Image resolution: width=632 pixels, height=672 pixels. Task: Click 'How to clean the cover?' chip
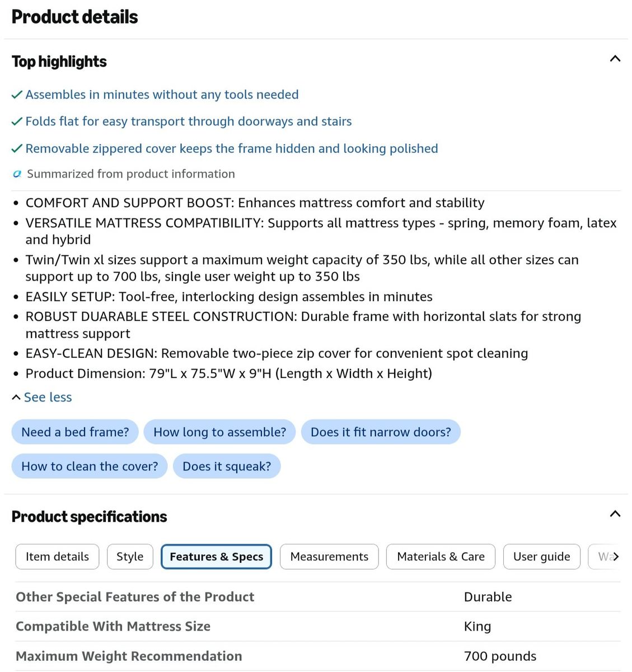(90, 466)
